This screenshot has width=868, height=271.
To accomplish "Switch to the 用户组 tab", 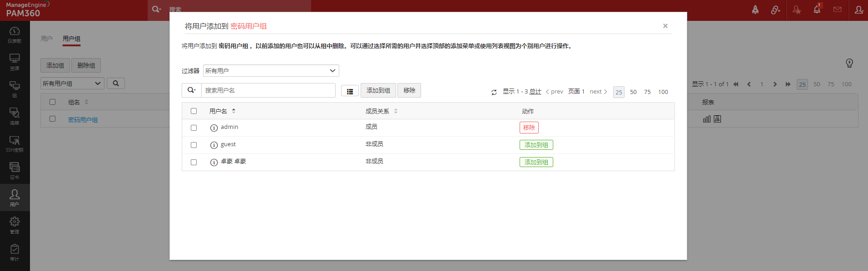I will point(72,39).
